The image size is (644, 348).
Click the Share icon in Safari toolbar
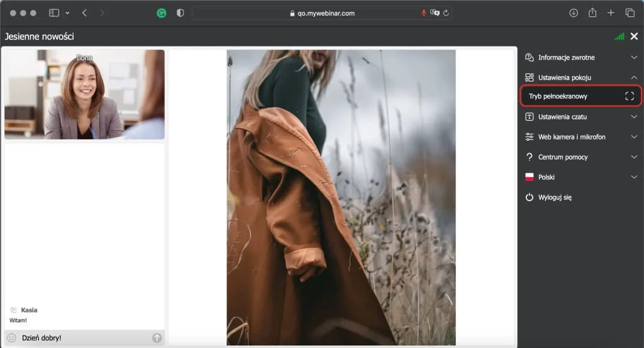coord(592,13)
